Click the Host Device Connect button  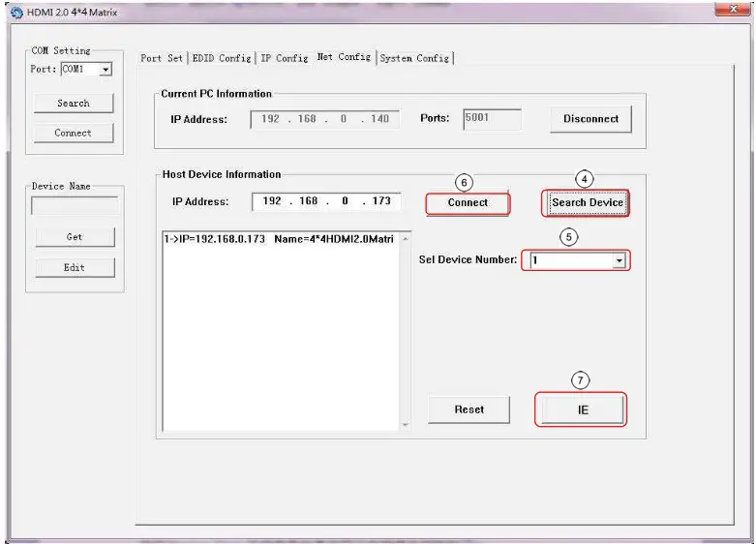pos(468,203)
